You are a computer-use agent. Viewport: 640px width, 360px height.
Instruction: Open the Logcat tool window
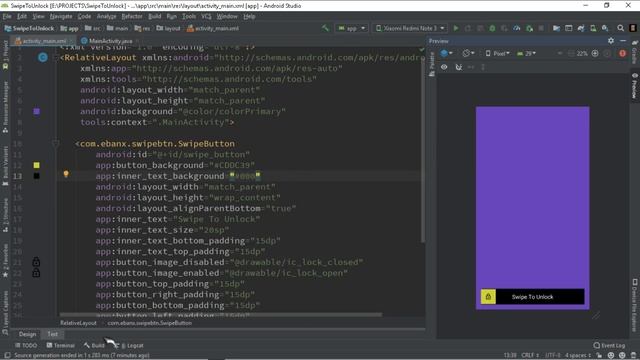tap(131, 345)
